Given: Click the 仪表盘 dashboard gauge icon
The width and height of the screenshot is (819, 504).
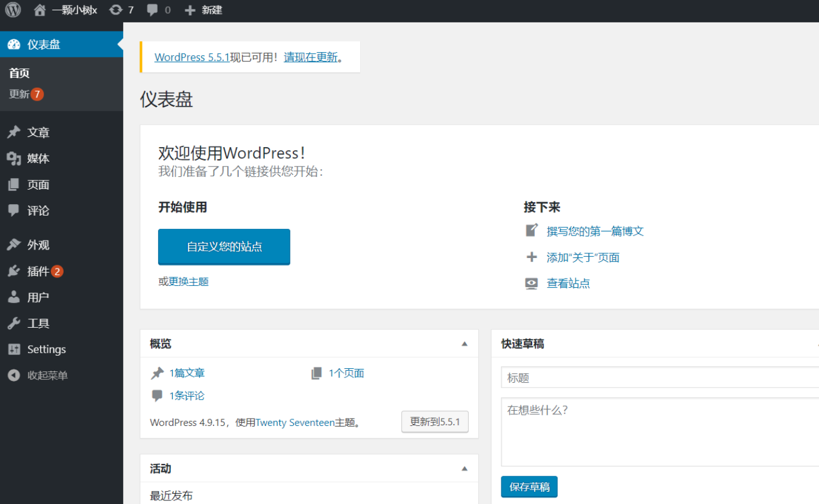Looking at the screenshot, I should (14, 44).
